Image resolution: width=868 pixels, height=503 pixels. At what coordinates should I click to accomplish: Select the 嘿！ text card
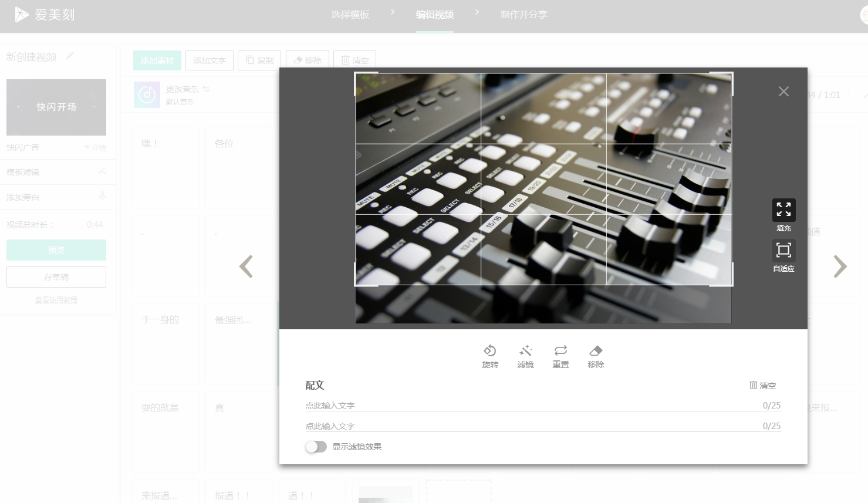pos(166,167)
